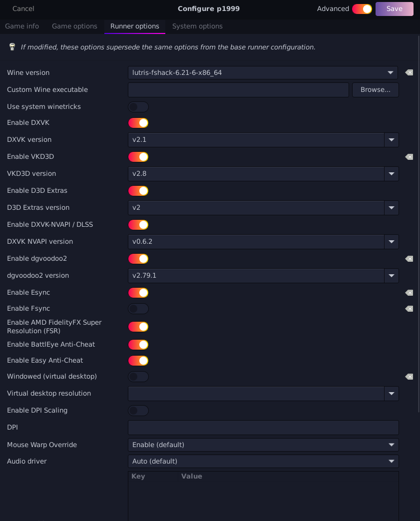Image resolution: width=420 pixels, height=521 pixels.
Task: Click Browse for Custom Wine executable
Action: click(376, 90)
